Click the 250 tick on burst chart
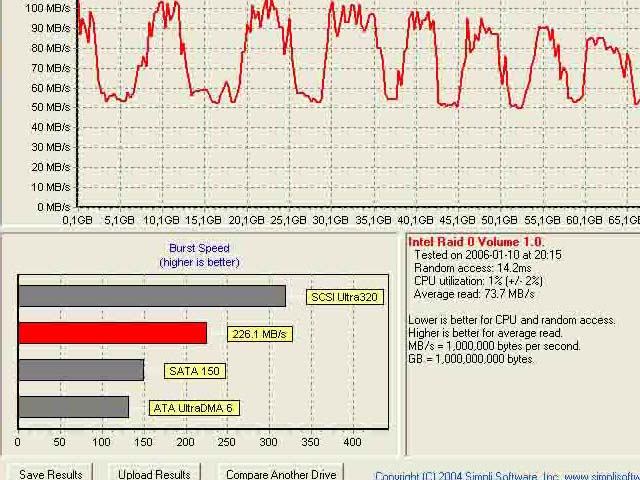Screen dimensions: 640x480 tap(227, 442)
